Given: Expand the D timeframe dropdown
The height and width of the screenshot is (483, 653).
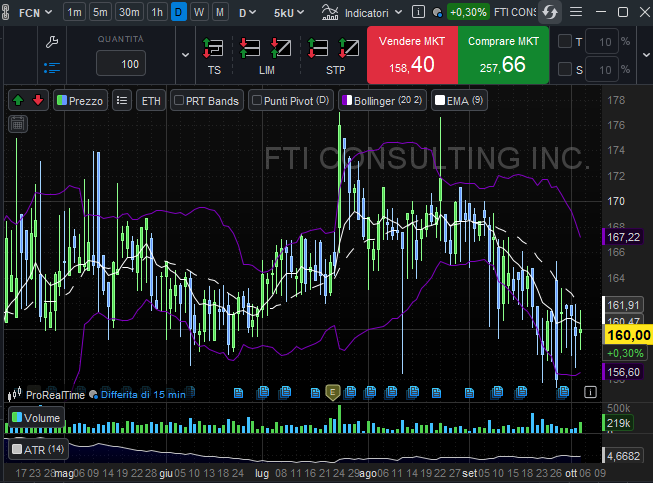Looking at the screenshot, I should [x=246, y=12].
